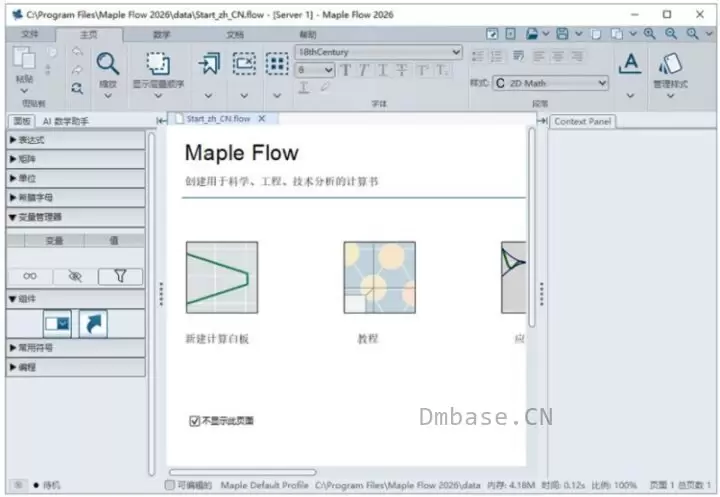Click the numbered list icon

[497, 56]
